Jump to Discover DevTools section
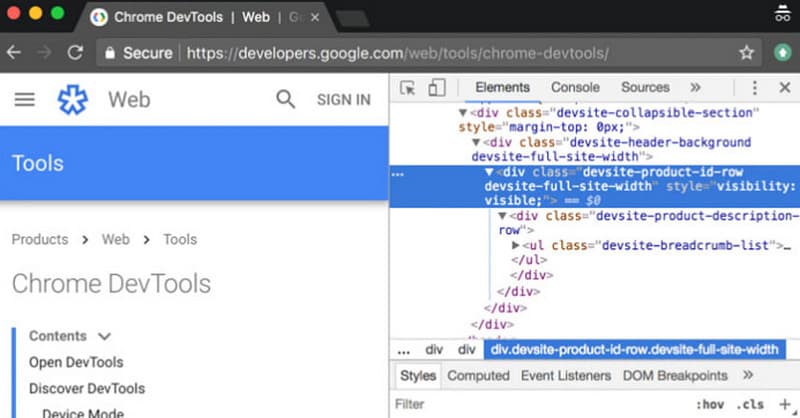This screenshot has width=800, height=418. [87, 388]
